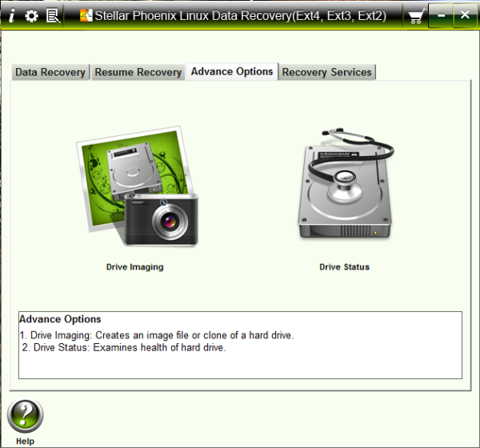Click the Advance Options heading in description box

[60, 319]
